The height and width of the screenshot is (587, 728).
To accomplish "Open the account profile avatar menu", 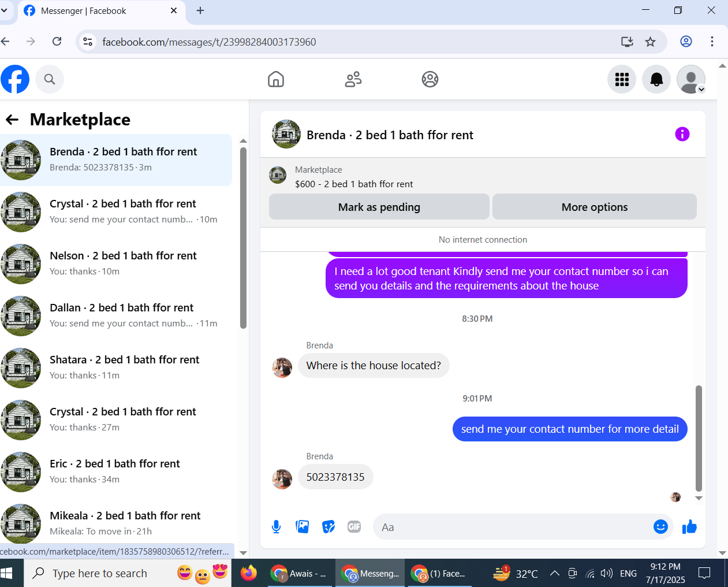I will pyautogui.click(x=691, y=79).
